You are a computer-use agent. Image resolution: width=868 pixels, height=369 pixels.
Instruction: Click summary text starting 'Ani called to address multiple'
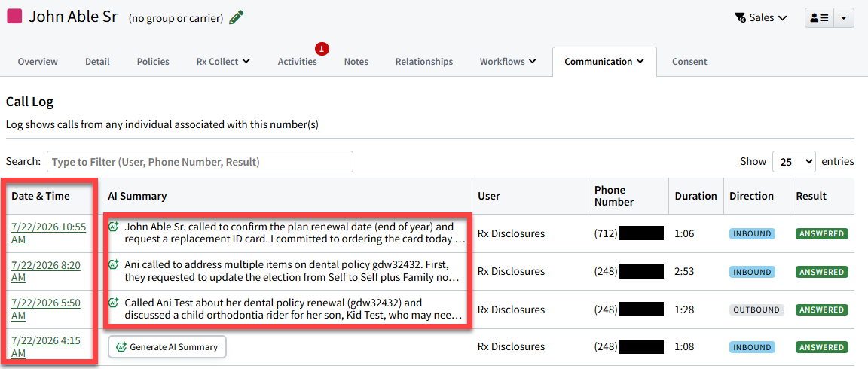292,271
